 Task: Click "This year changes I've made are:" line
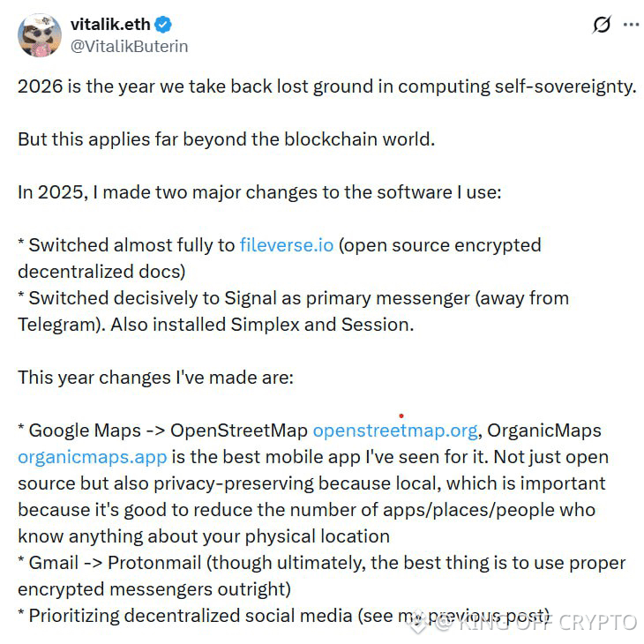(155, 378)
